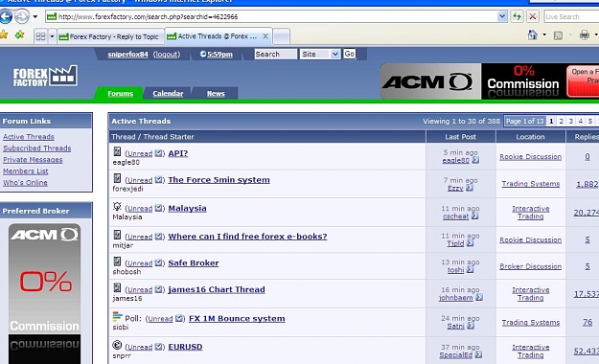Toggle the mark-read checkbox for API? thread
The image size is (599, 364).
click(158, 153)
